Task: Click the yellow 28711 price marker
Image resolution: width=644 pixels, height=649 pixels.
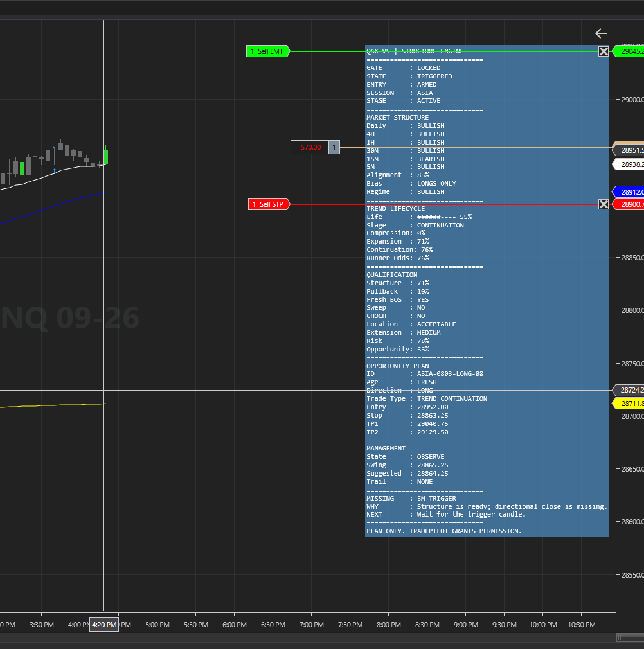Action: (x=629, y=404)
